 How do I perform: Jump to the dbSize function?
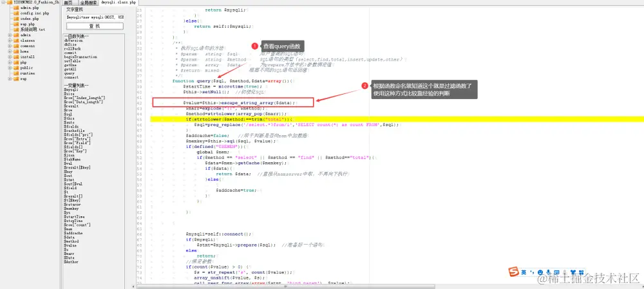click(70, 45)
